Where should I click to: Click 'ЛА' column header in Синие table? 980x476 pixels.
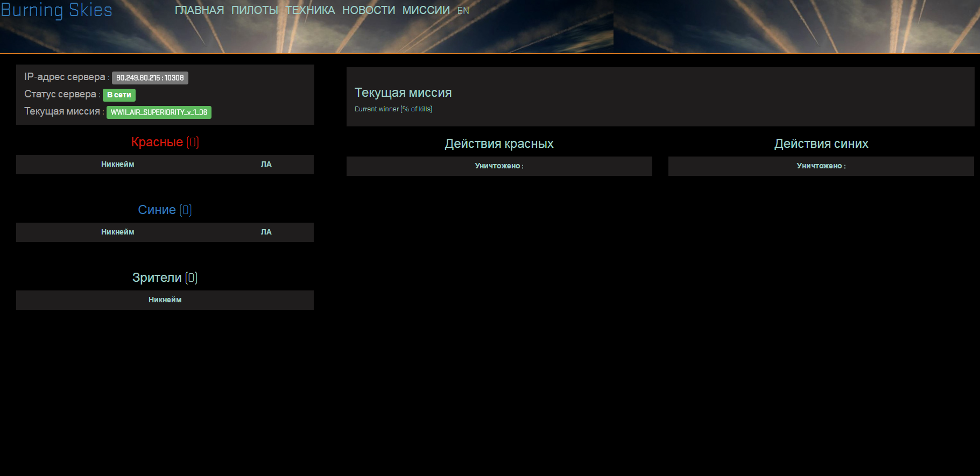tap(266, 232)
